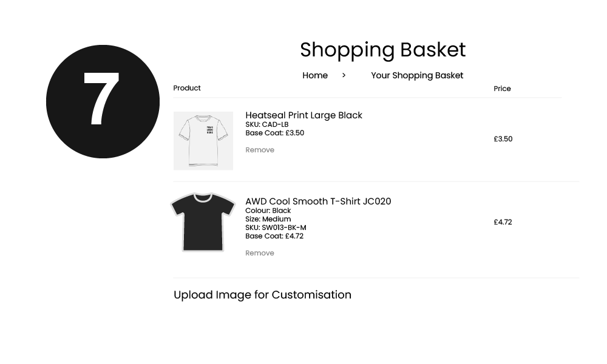The height and width of the screenshot is (364, 607).
Task: Click the Colour: Black detail line
Action: 268,211
